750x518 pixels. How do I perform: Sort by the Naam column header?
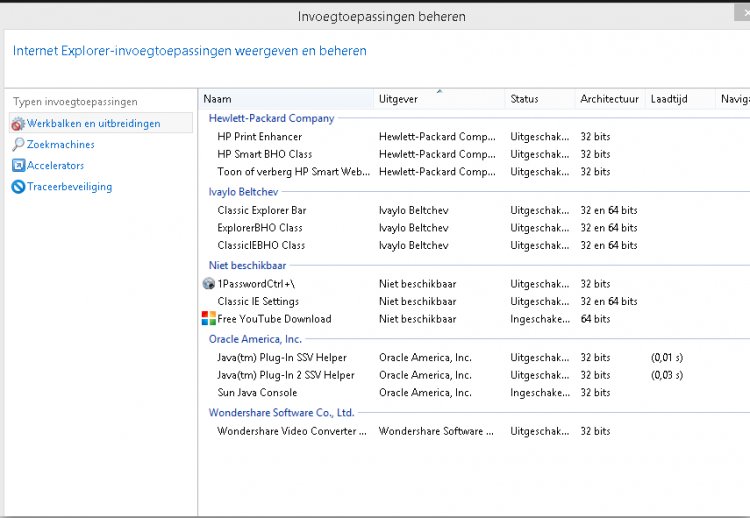pyautogui.click(x=286, y=99)
